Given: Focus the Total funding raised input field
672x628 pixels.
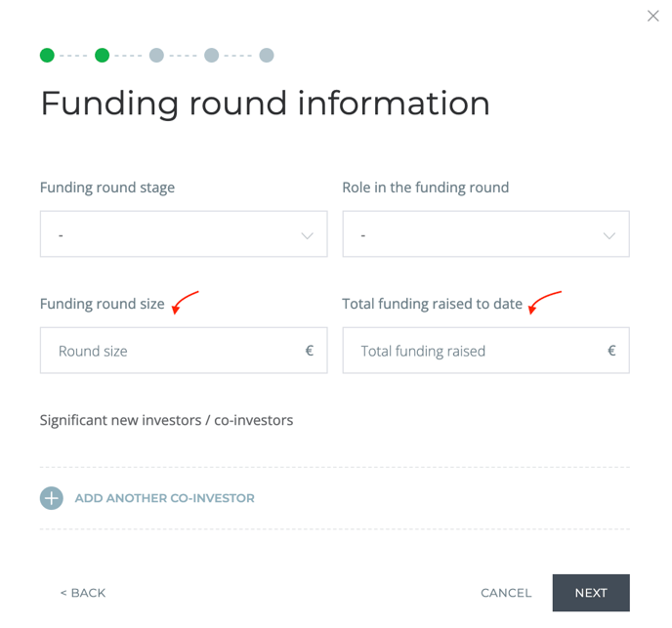Looking at the screenshot, I should point(486,351).
